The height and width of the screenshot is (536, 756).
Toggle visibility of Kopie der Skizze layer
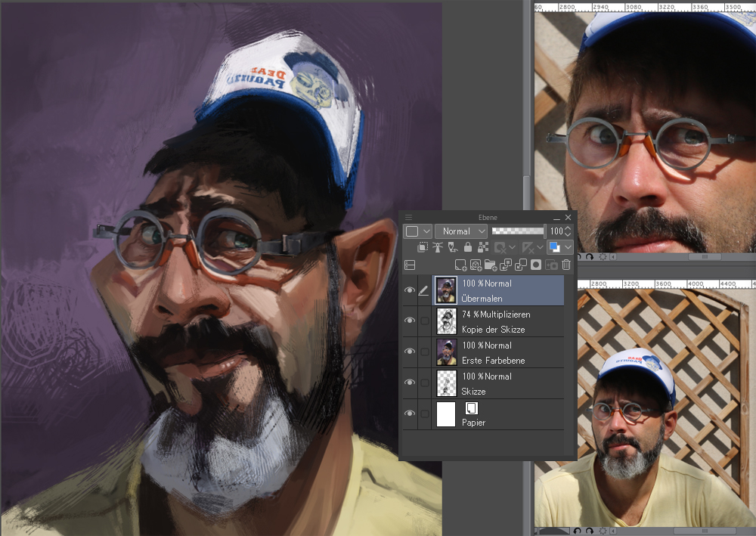[x=409, y=321]
